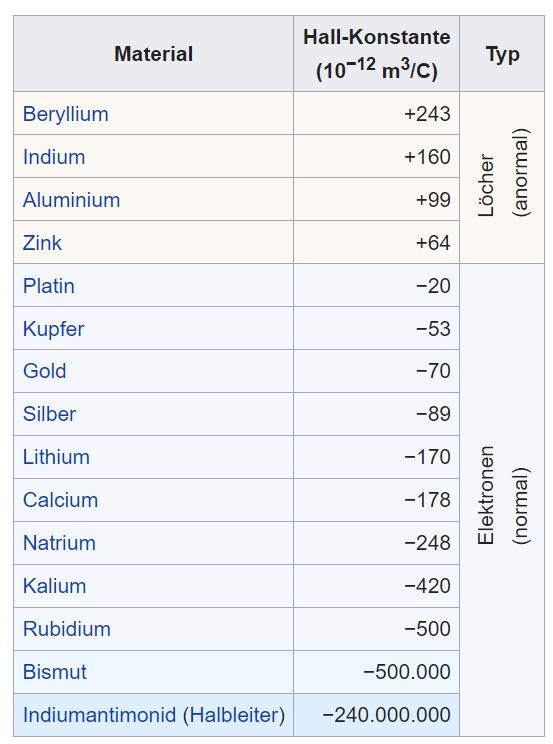Click the Aluminium link
The width and height of the screenshot is (553, 744).
point(71,200)
